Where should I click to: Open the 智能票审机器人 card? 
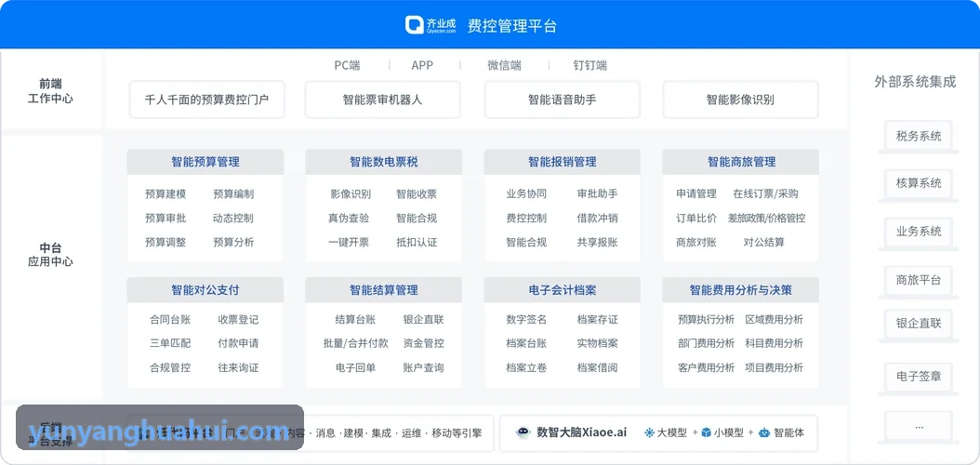pyautogui.click(x=382, y=100)
